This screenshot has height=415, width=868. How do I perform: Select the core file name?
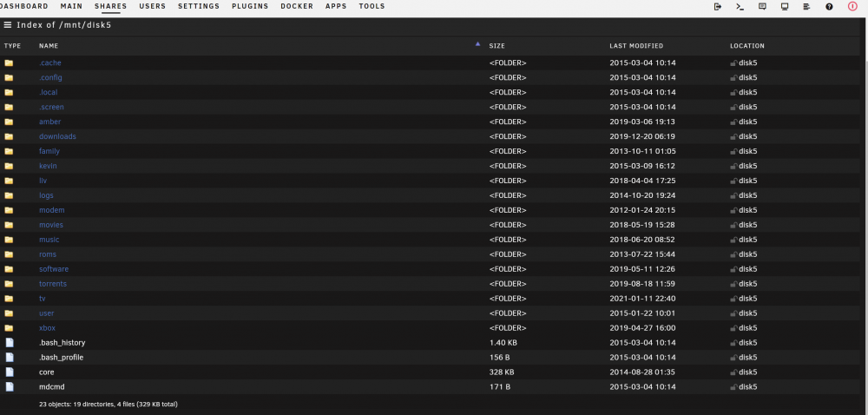click(x=47, y=372)
